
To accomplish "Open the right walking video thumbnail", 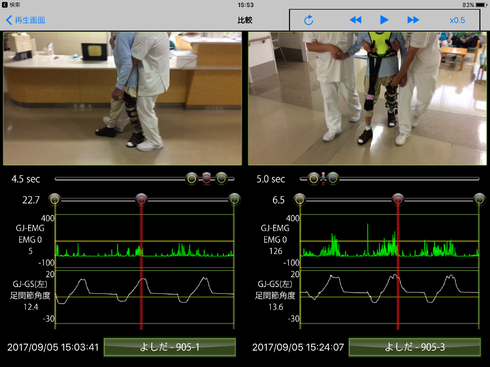I will [367, 98].
